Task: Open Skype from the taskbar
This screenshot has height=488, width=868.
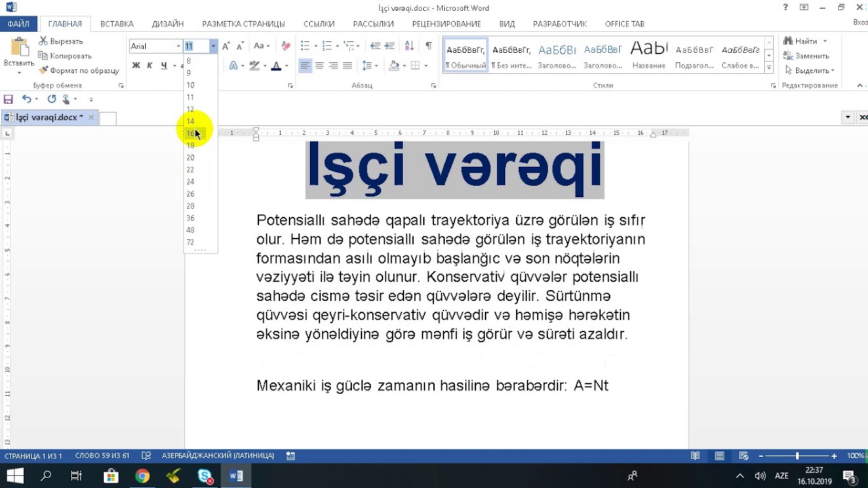Action: 205,476
